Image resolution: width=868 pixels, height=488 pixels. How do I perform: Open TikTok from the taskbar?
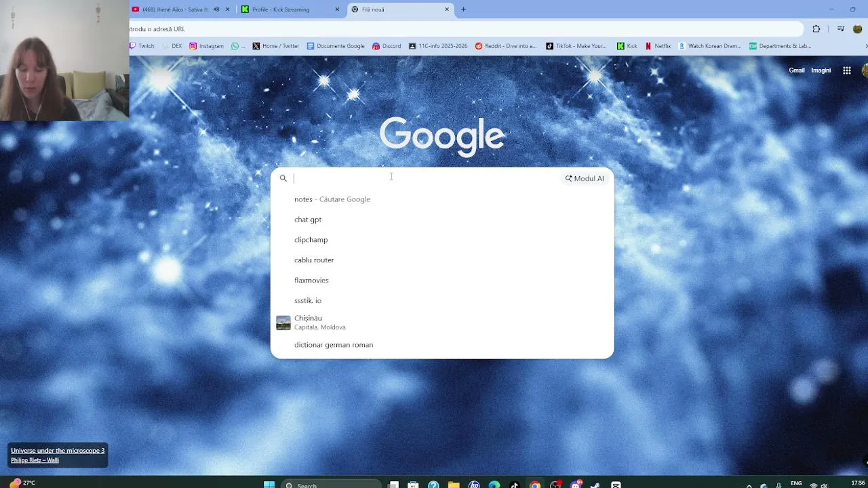515,485
